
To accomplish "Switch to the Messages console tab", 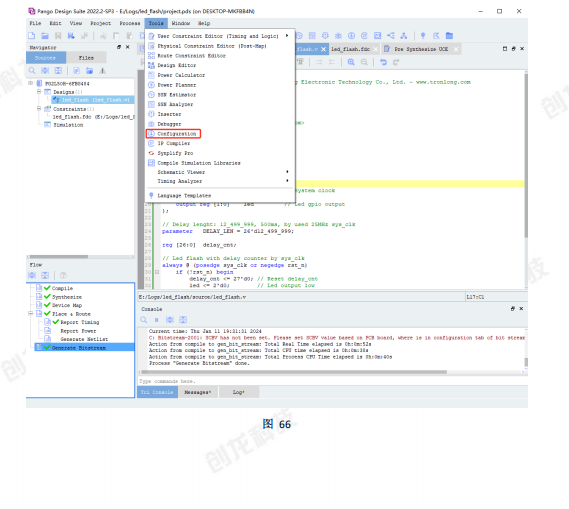I will 197,392.
